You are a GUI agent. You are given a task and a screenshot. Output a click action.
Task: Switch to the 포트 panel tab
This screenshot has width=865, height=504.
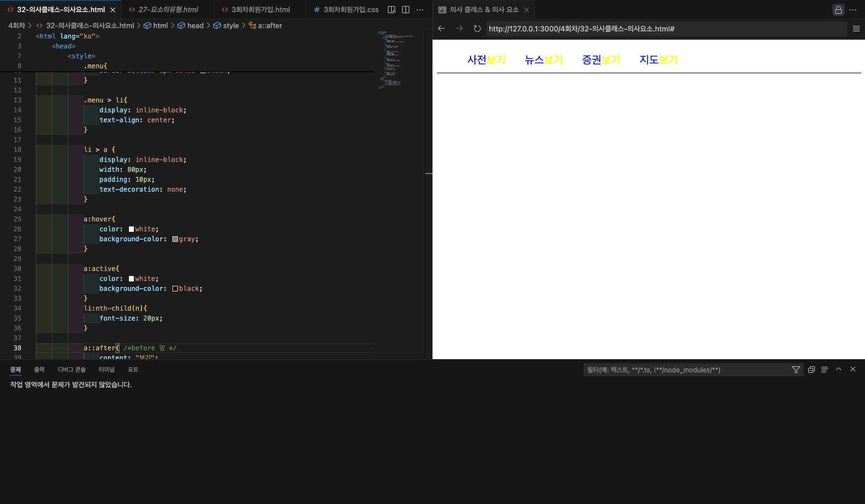pyautogui.click(x=133, y=370)
